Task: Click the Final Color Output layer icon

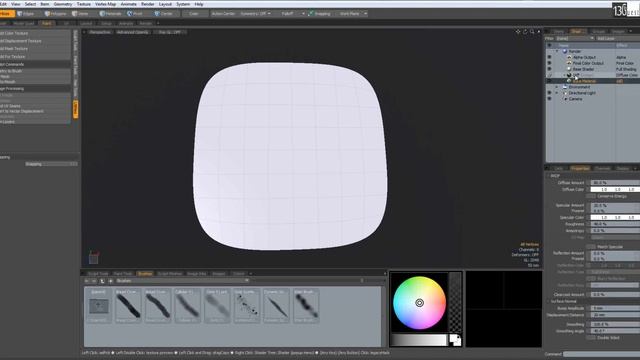Action: pyautogui.click(x=569, y=63)
